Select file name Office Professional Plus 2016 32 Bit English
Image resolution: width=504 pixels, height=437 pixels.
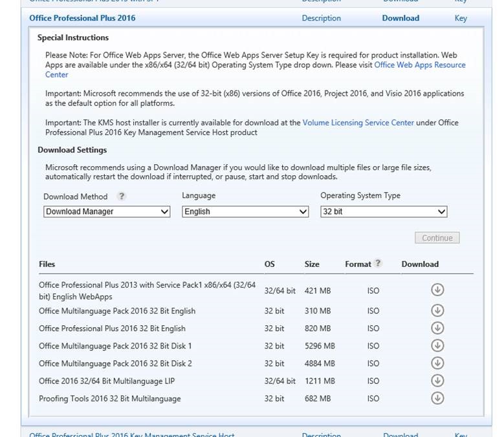tap(112, 328)
